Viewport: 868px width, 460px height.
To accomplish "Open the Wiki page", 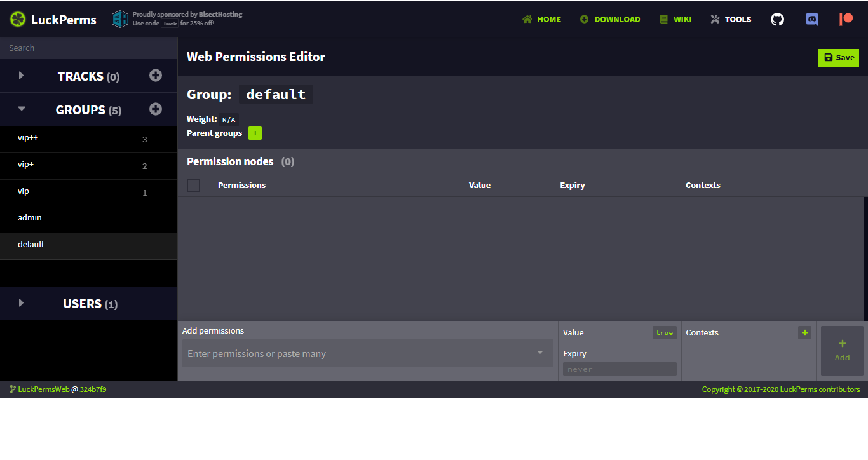I will pos(675,20).
